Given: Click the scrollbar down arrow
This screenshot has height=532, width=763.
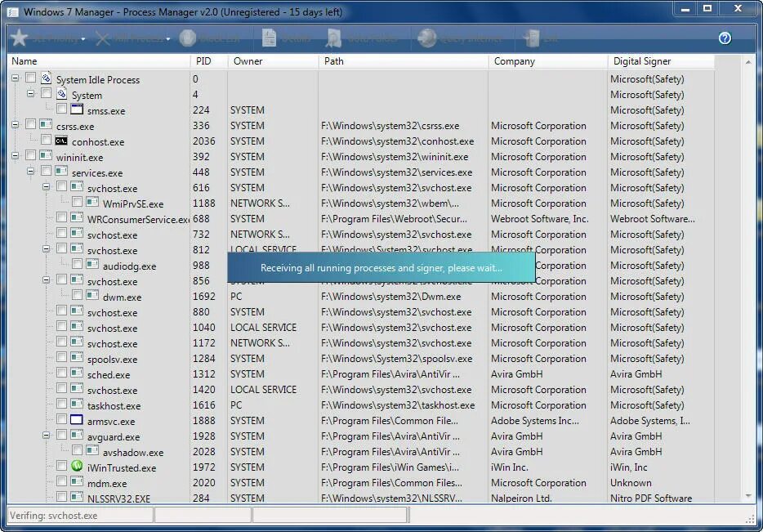Looking at the screenshot, I should coord(748,496).
